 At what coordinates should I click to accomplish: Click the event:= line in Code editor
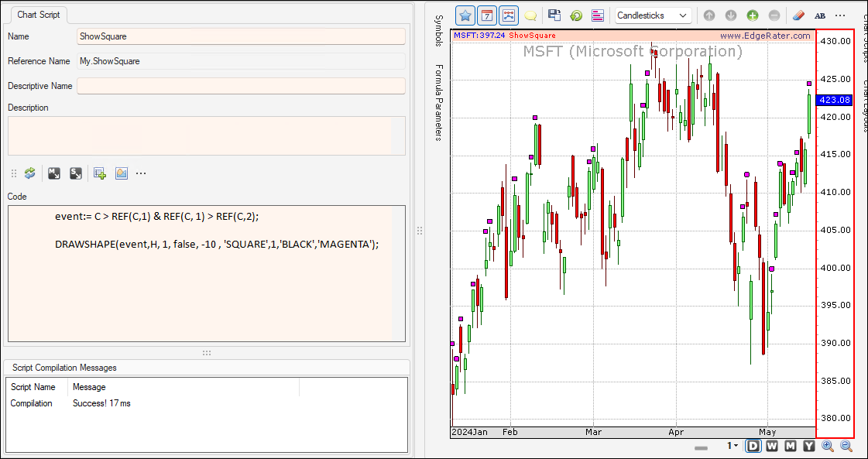(156, 217)
